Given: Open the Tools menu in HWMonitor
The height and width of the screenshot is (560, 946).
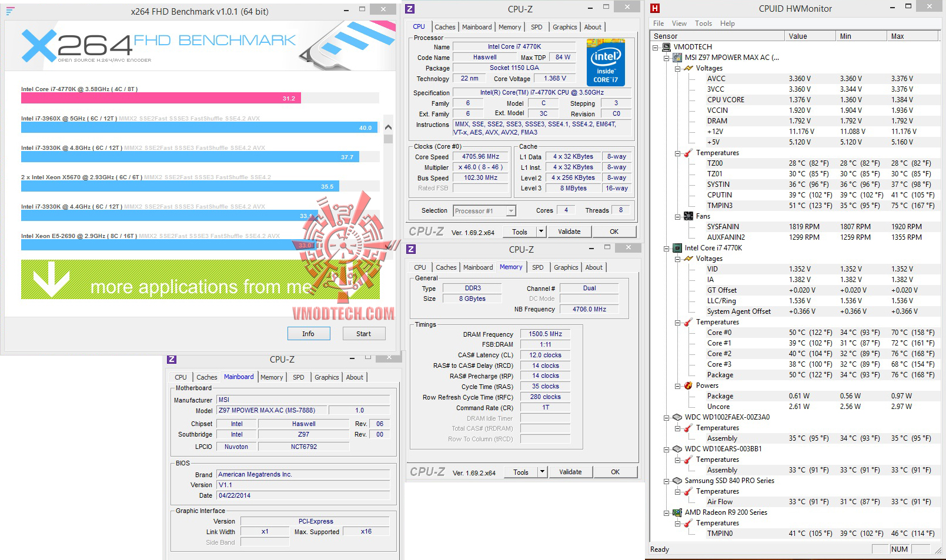Looking at the screenshot, I should pos(703,24).
